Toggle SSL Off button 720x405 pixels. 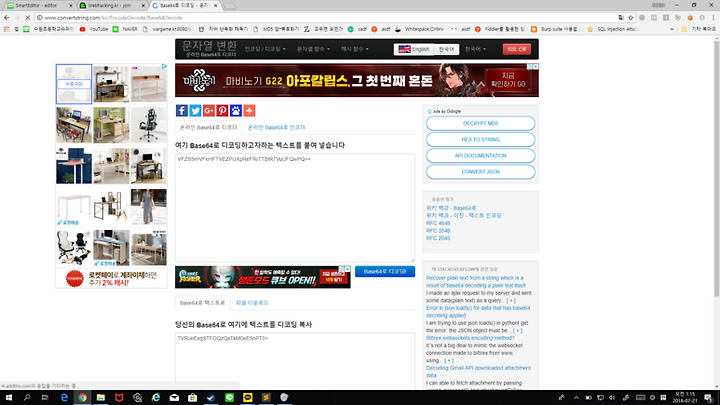pos(517,49)
